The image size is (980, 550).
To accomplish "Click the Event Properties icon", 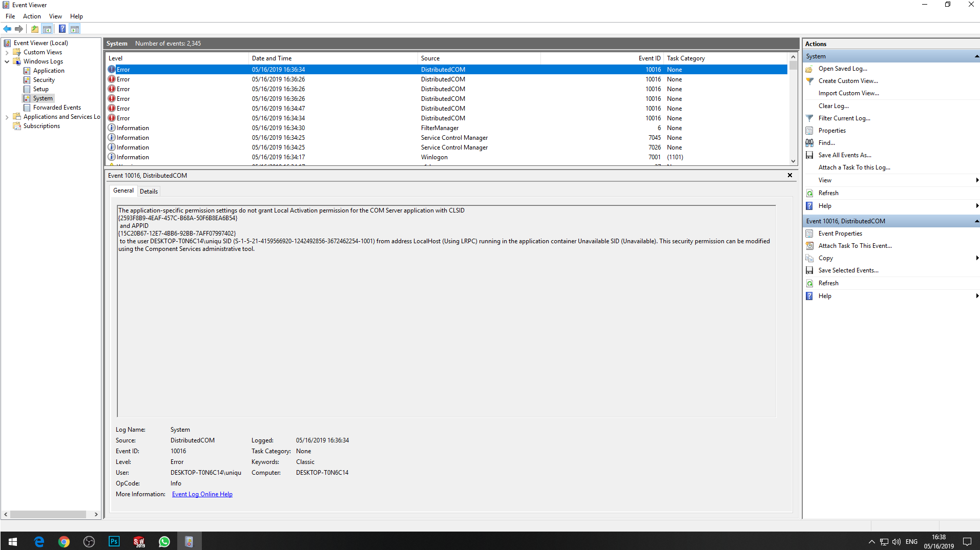I will coord(809,234).
